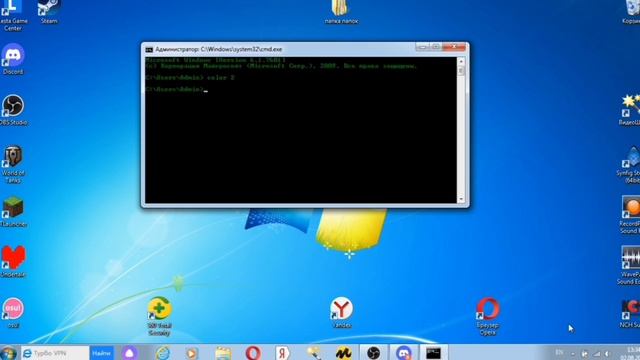Select the cmd.exe taskbar button
Image resolution: width=640 pixels, height=360 pixels.
(433, 353)
